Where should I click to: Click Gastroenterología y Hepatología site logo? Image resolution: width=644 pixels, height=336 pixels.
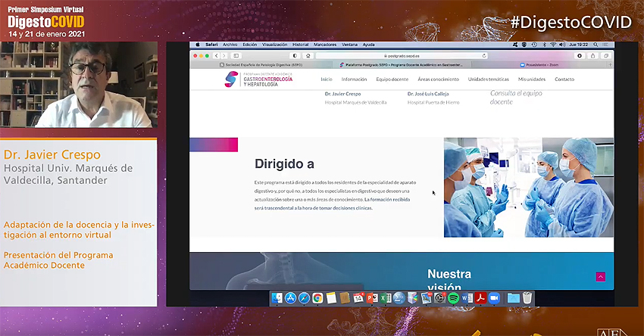(x=259, y=79)
